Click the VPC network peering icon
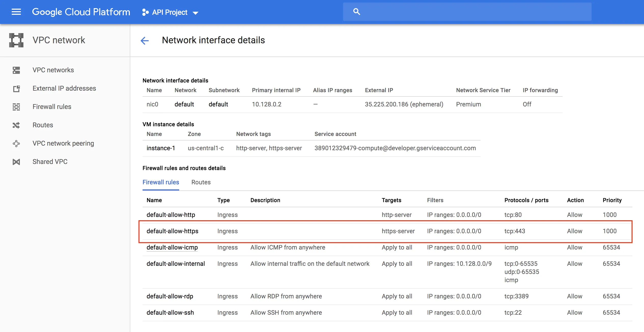Viewport: 644px width, 332px height. [x=16, y=144]
